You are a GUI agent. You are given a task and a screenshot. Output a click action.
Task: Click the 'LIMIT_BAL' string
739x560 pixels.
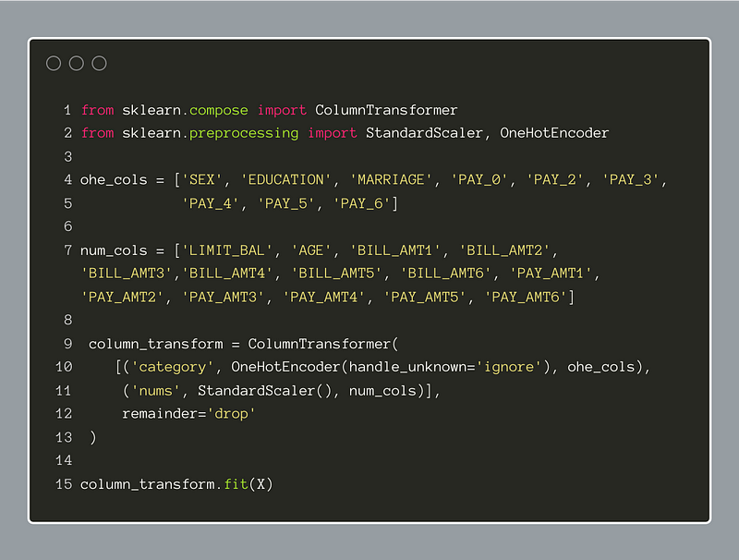pyautogui.click(x=226, y=250)
